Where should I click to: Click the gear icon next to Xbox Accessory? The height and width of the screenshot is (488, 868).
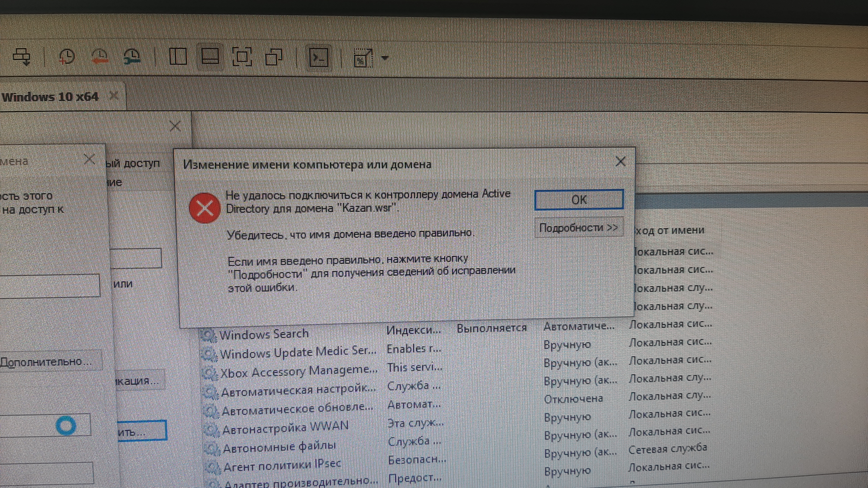210,373
